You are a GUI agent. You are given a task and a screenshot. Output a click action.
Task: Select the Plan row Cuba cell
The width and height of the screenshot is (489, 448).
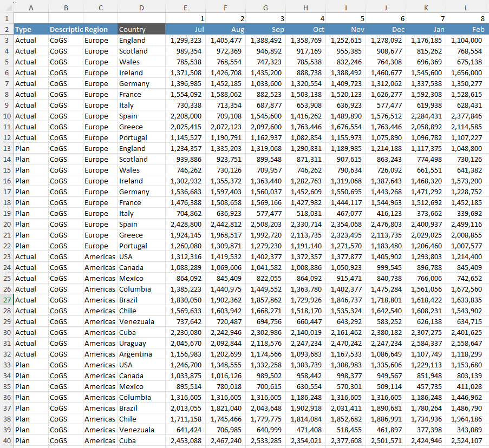(x=141, y=441)
